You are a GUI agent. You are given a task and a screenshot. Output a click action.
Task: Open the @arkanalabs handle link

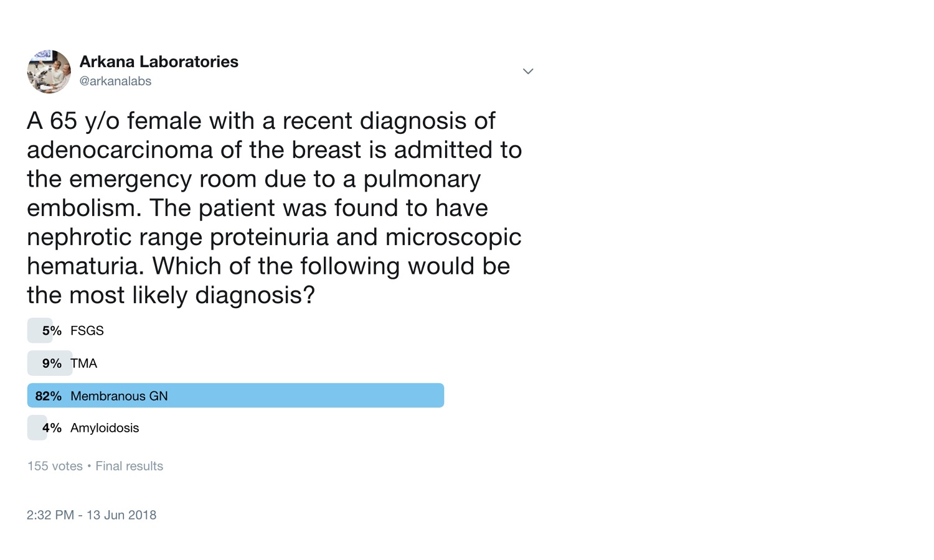[x=115, y=82]
